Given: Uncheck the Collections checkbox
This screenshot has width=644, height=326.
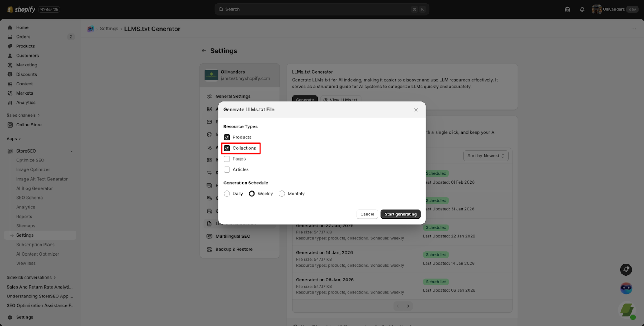Looking at the screenshot, I should 227,148.
